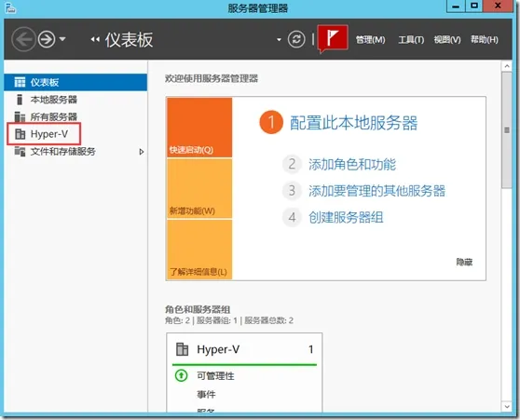This screenshot has height=420, width=520.
Task: Open the 管理(M) menu
Action: (x=371, y=40)
